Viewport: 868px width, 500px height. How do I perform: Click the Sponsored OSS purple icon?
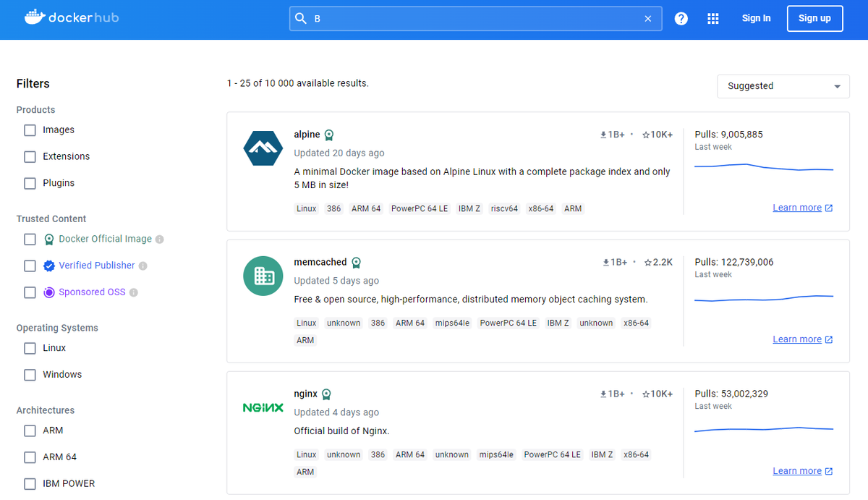[48, 293]
